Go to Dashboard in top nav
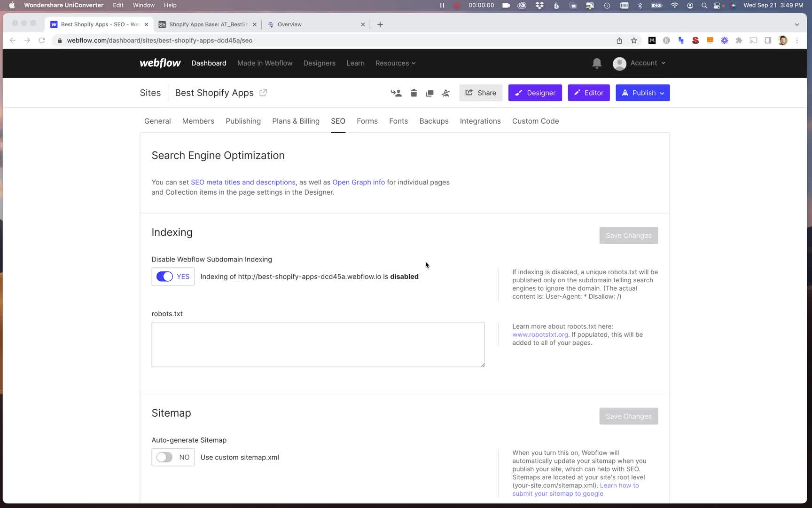 click(x=209, y=63)
